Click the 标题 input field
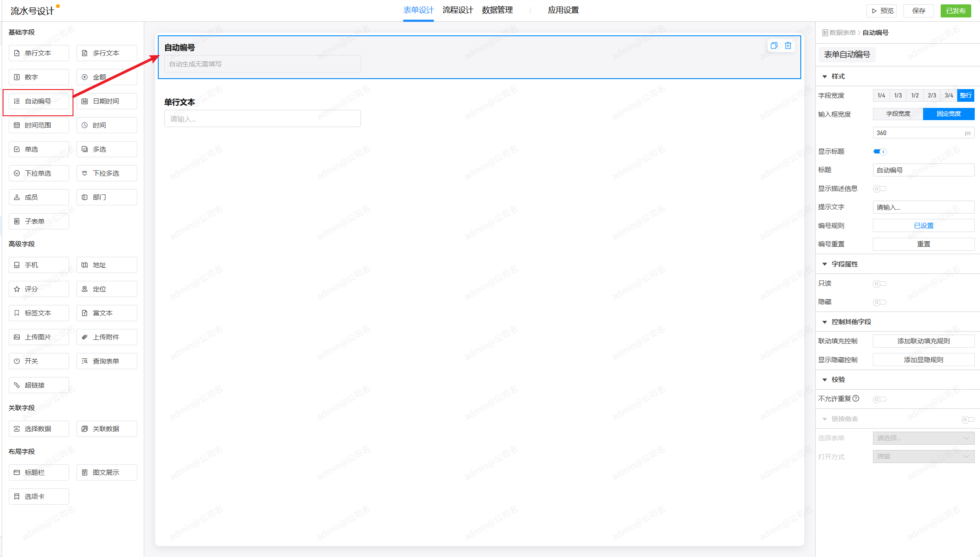 [x=923, y=170]
